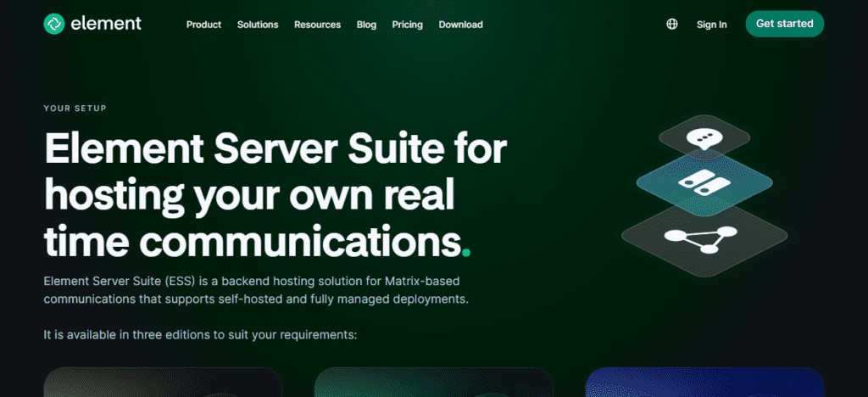Click the Element logo in the header

pyautogui.click(x=92, y=24)
